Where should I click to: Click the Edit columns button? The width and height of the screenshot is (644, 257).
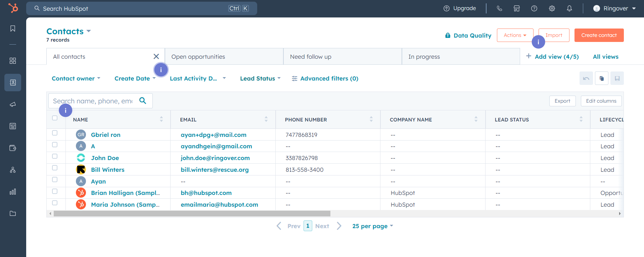601,101
